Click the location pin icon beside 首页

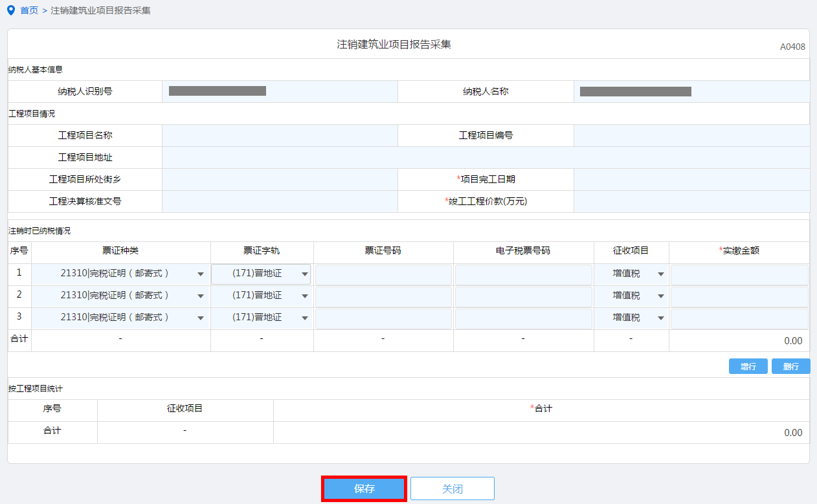pos(10,10)
